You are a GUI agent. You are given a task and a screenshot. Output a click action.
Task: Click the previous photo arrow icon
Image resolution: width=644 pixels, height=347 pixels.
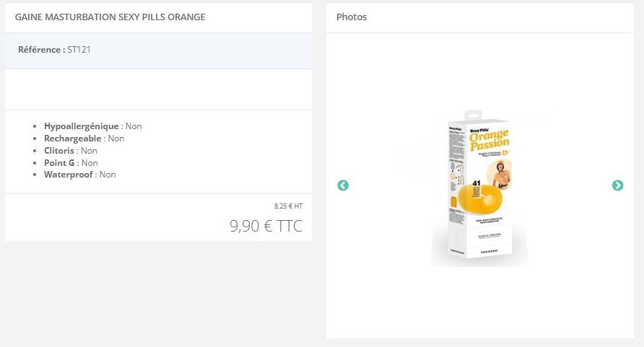pos(343,185)
